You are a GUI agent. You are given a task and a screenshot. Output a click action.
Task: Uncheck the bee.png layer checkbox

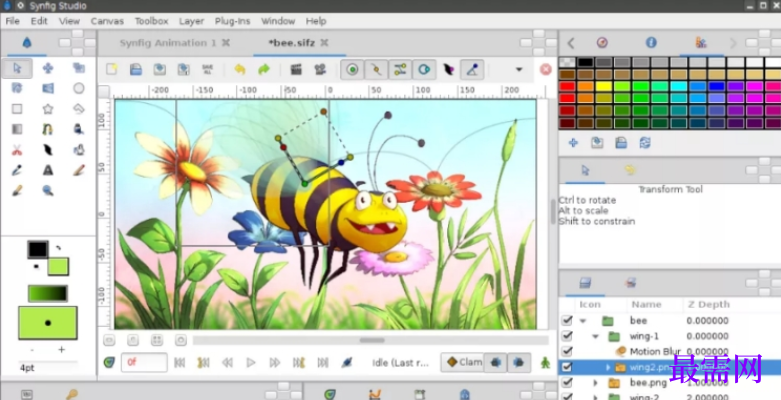pyautogui.click(x=567, y=383)
